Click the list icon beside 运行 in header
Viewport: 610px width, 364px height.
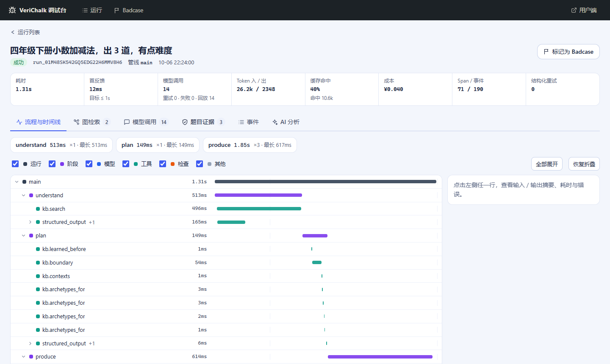pos(85,10)
